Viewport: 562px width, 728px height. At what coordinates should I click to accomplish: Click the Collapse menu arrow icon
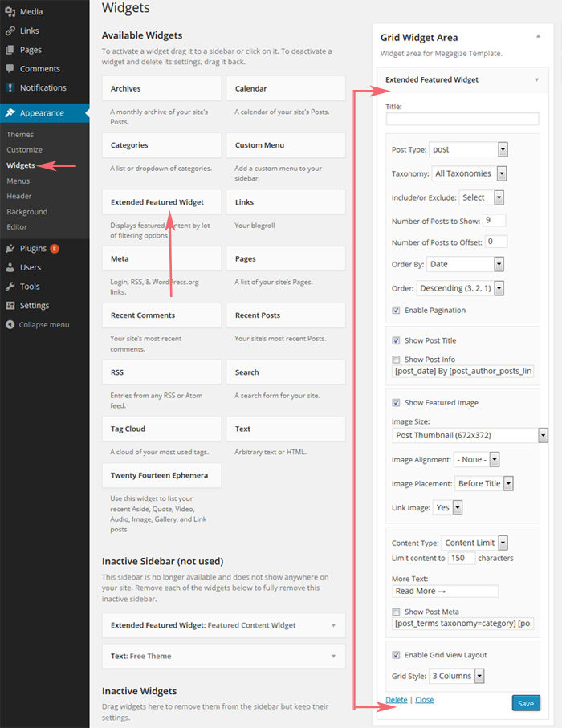(10, 324)
